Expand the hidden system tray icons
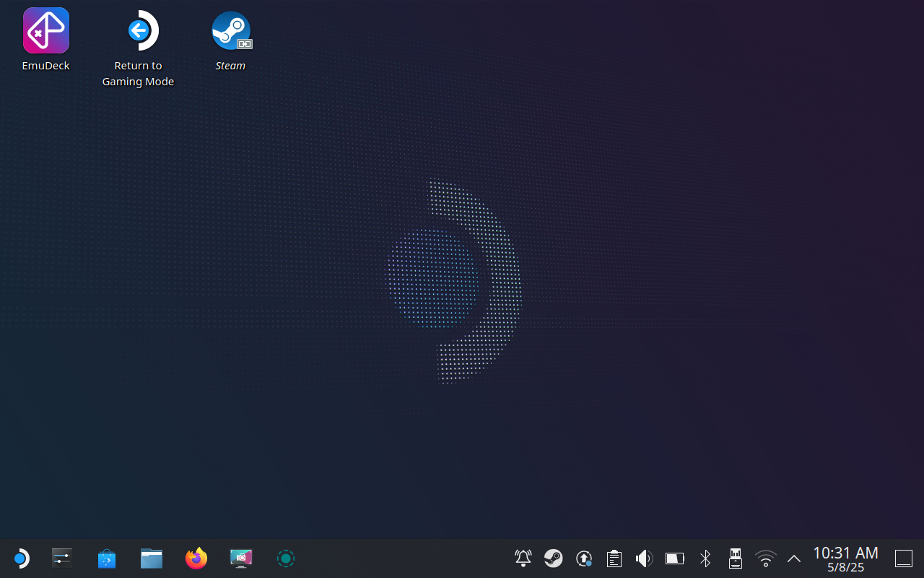The width and height of the screenshot is (924, 578). tap(793, 558)
